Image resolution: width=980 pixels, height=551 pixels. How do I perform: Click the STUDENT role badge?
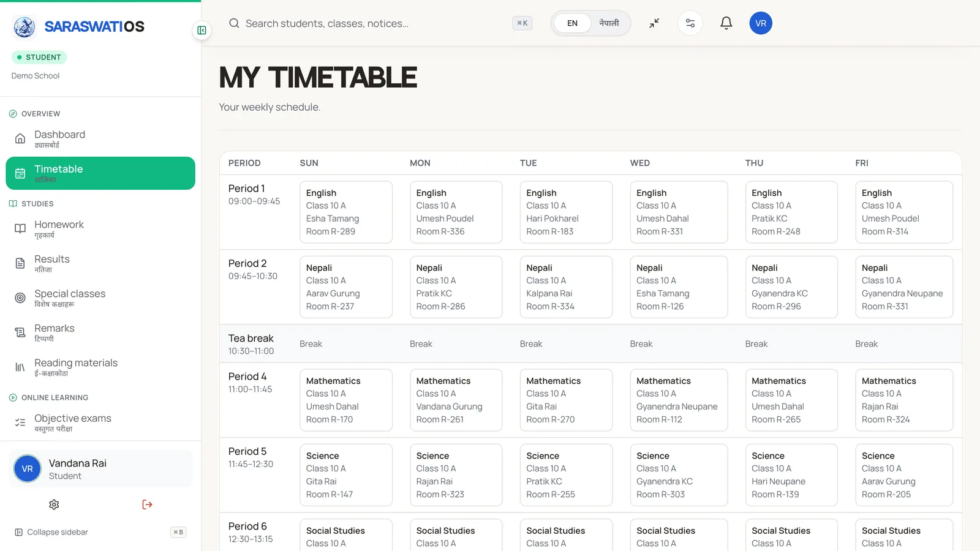39,57
